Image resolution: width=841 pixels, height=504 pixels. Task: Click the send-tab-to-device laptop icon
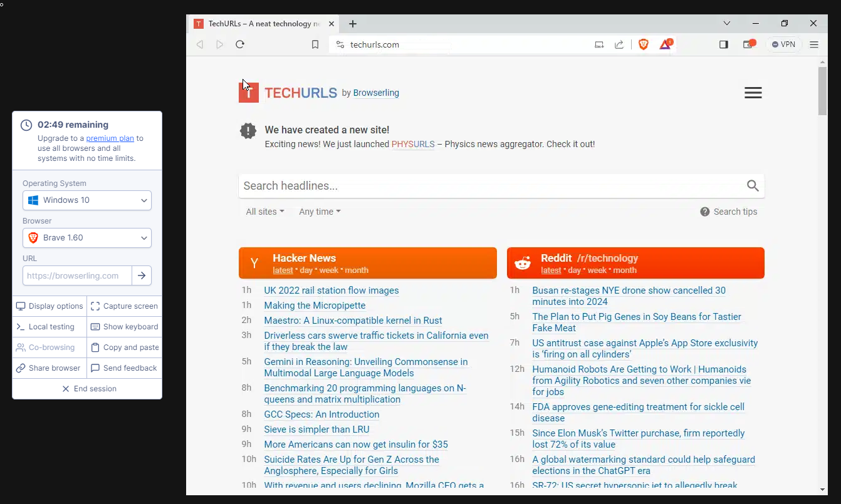pos(599,44)
